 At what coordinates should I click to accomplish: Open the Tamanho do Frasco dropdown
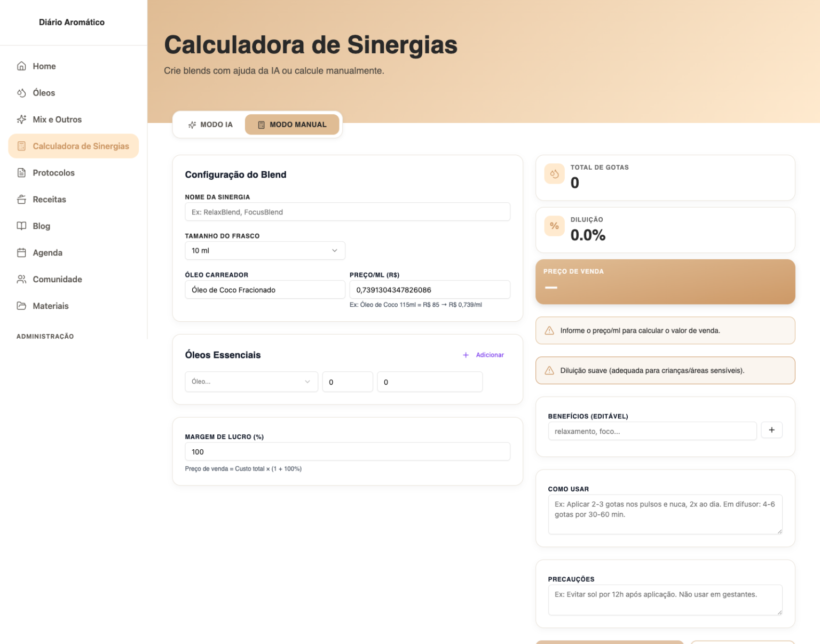tap(265, 251)
